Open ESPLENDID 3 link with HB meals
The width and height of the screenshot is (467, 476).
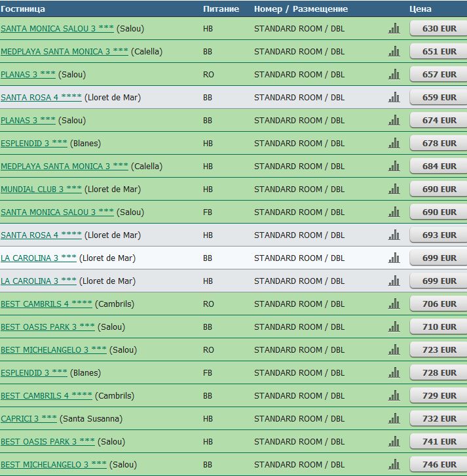pos(34,144)
